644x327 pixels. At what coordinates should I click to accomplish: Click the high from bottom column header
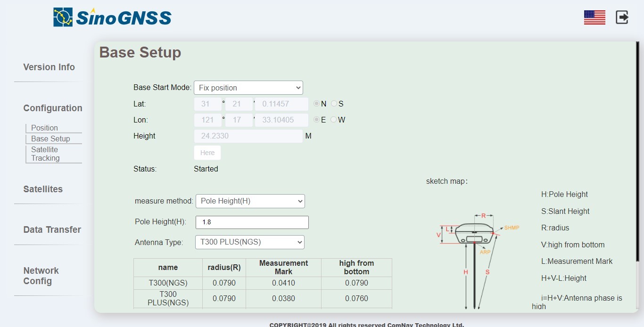[x=356, y=268]
